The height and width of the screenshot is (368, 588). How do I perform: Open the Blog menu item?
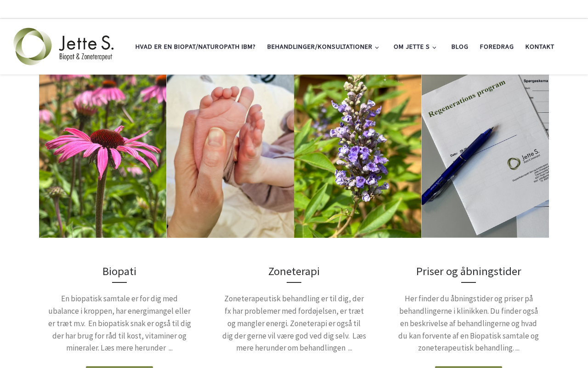[x=459, y=47]
